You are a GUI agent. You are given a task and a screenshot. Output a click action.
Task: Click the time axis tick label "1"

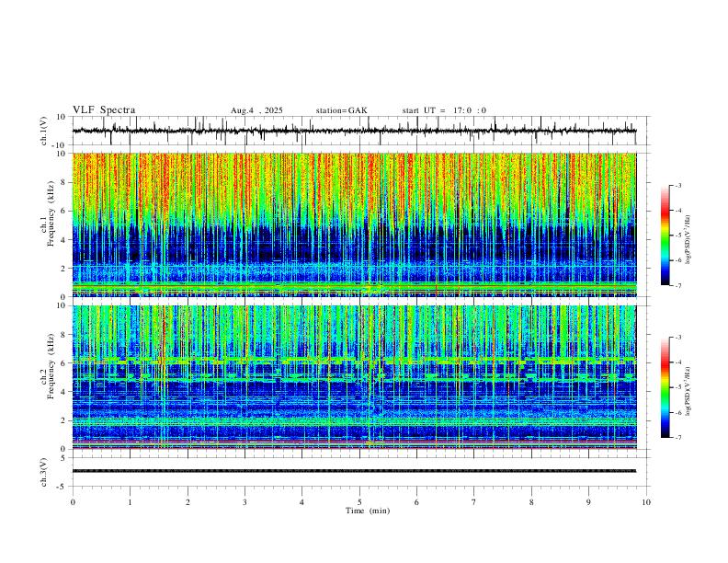point(130,502)
